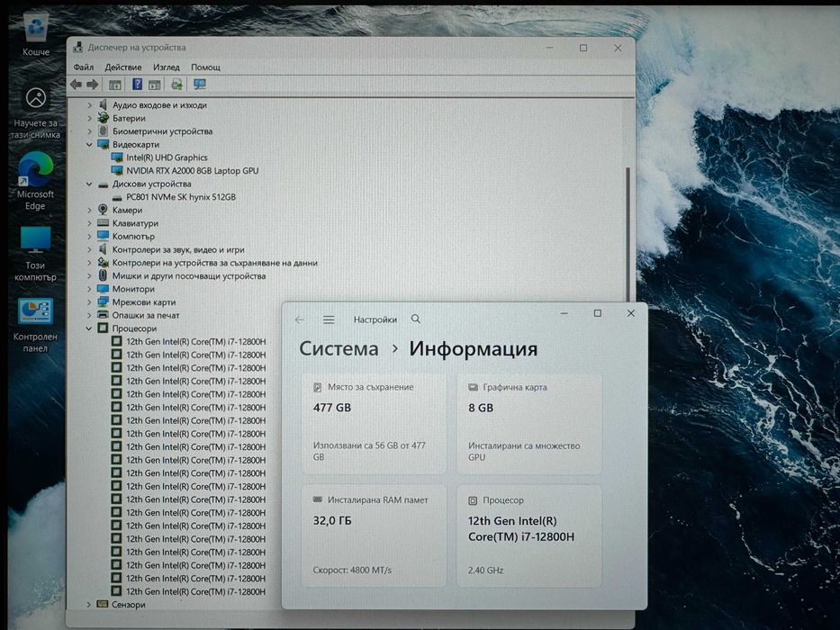840x630 pixels.
Task: Go to Система in the Settings breadcrumb
Action: (x=339, y=349)
